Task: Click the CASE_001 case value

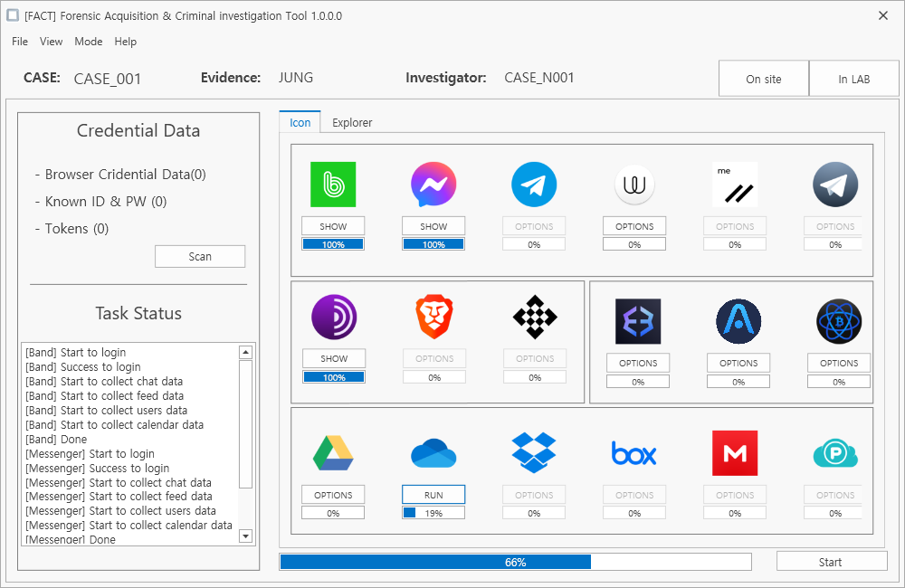Action: click(108, 79)
